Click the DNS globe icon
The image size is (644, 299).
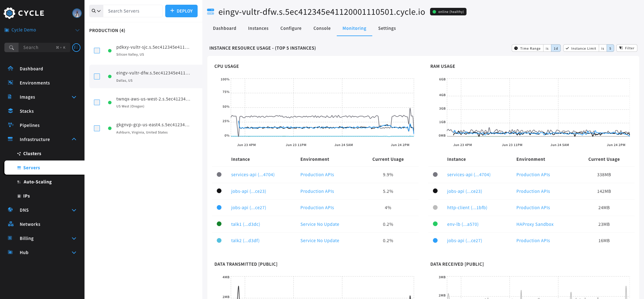click(x=10, y=210)
